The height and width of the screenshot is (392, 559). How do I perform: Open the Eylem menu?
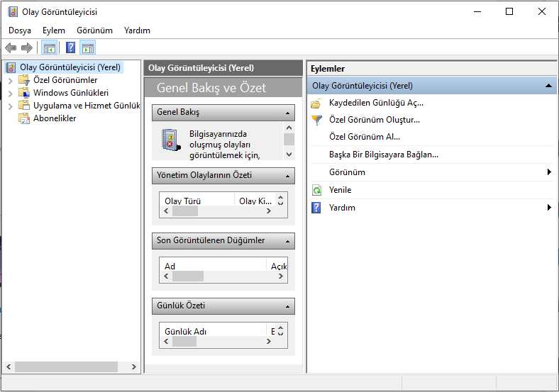tap(54, 30)
